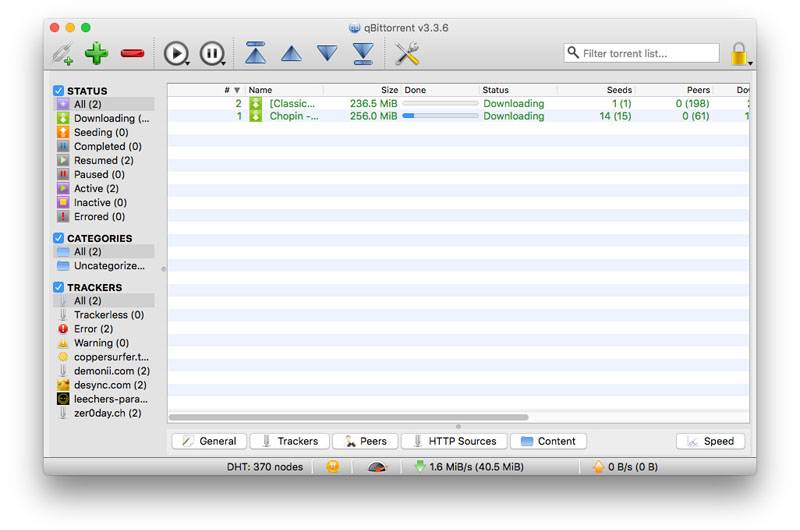Image resolution: width=800 pixels, height=530 pixels.
Task: Open the Trackers tab
Action: (290, 441)
